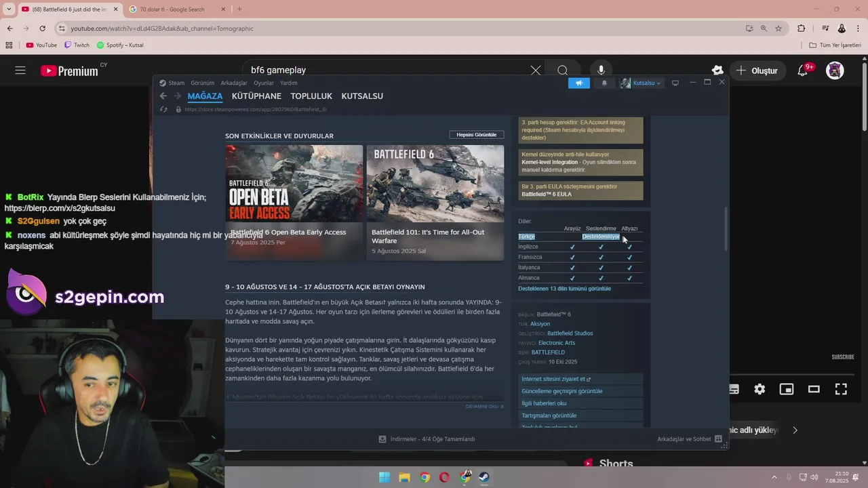The width and height of the screenshot is (868, 488).
Task: Click İnternet sitesini ziyaret et button
Action: click(x=580, y=380)
